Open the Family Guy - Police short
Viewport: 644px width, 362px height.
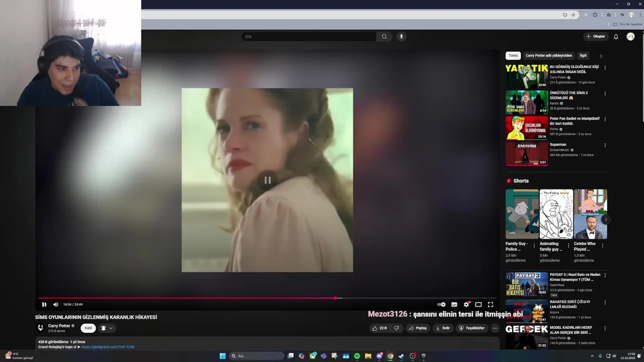pyautogui.click(x=522, y=214)
